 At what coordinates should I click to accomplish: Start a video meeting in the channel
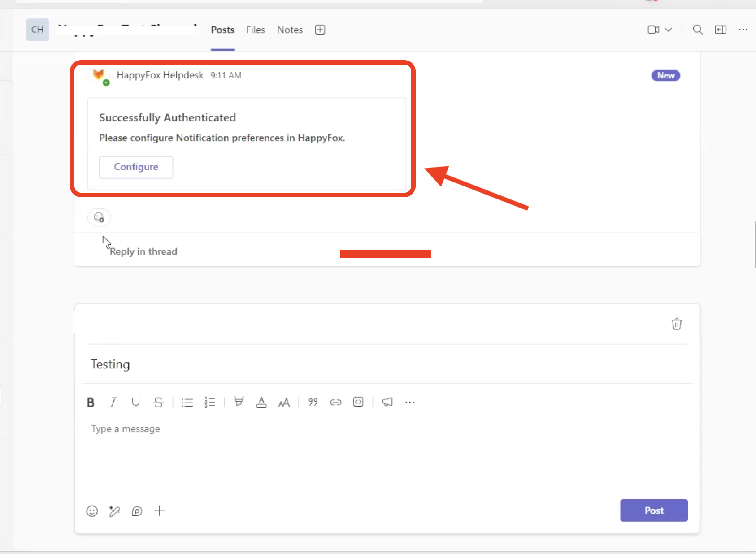click(x=653, y=30)
